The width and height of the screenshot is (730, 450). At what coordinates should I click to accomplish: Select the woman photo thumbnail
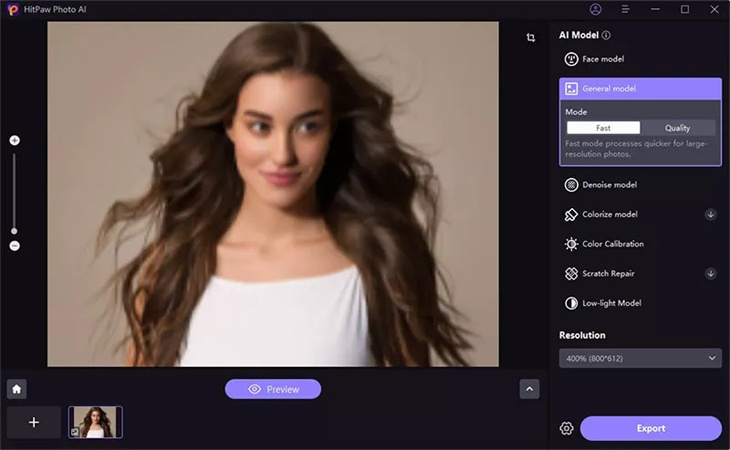[95, 422]
